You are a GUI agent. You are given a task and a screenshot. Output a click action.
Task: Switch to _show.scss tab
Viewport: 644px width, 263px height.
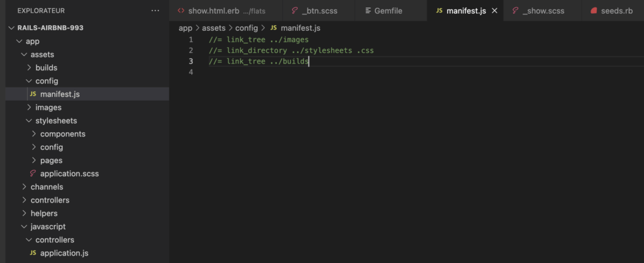(x=543, y=11)
